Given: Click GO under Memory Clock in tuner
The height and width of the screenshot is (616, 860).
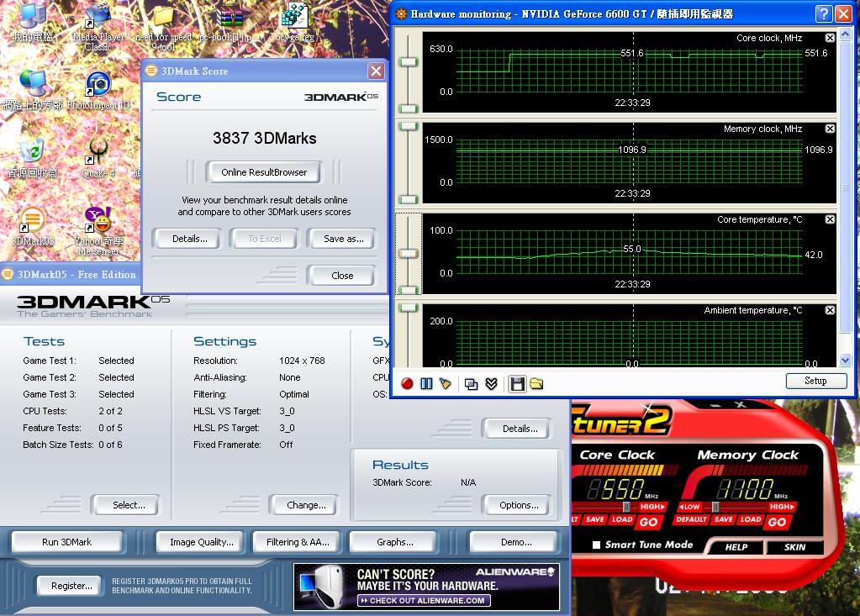Looking at the screenshot, I should 777,522.
